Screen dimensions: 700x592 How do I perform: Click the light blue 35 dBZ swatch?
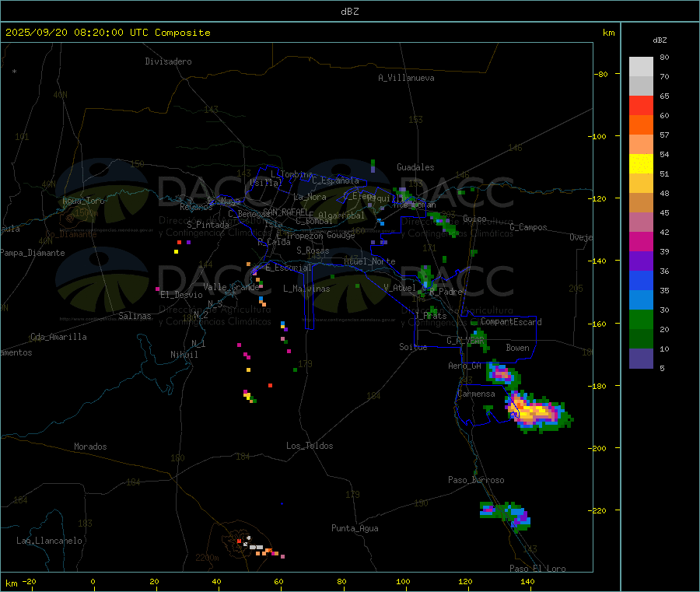click(x=641, y=300)
